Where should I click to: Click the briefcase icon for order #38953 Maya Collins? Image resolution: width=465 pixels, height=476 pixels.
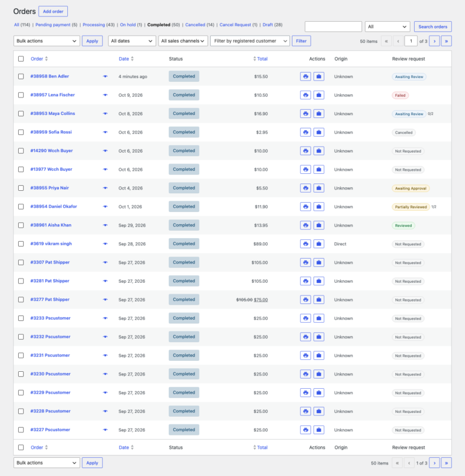click(x=318, y=113)
